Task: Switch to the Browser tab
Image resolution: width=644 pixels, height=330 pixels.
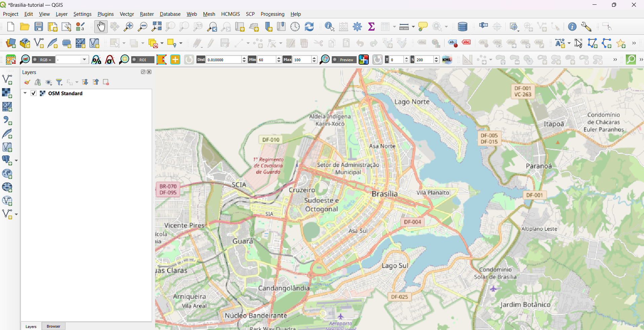Action: click(53, 326)
